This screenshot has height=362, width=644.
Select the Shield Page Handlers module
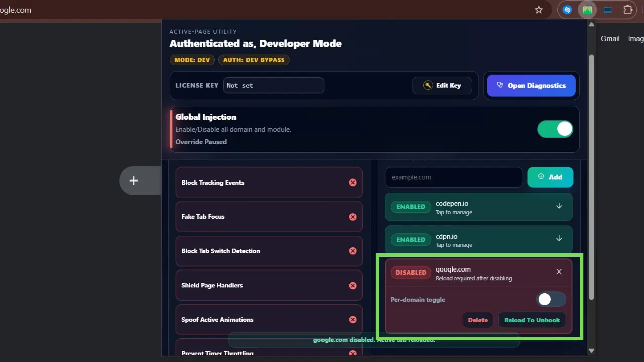tap(269, 285)
